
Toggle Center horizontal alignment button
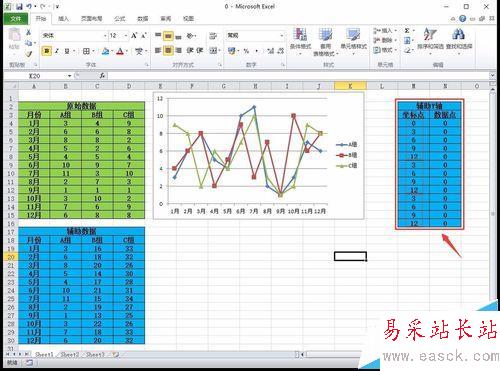coord(168,50)
